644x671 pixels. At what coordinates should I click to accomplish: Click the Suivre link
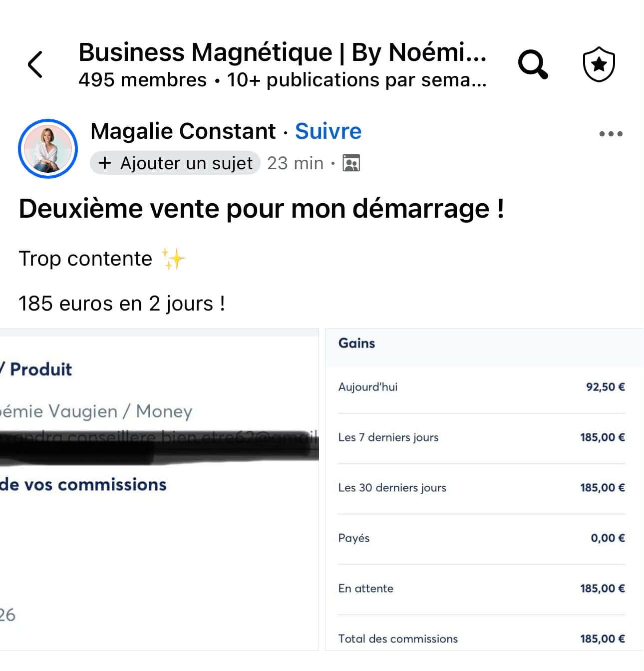point(328,131)
